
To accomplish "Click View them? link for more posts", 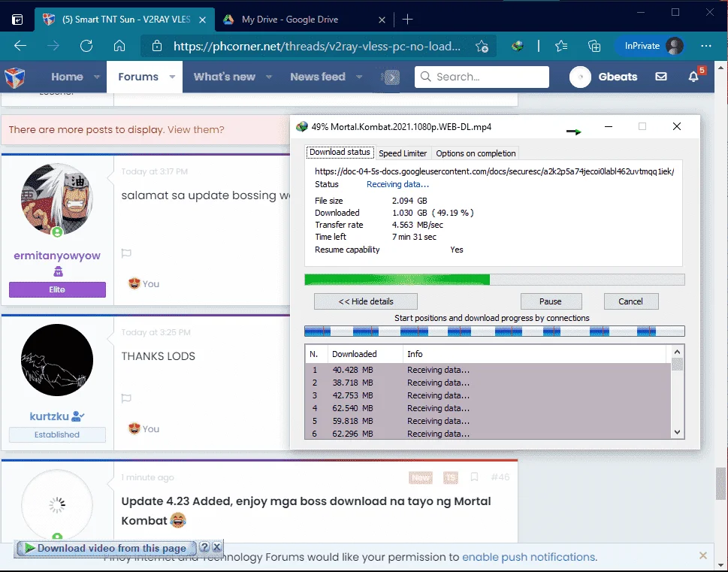I will click(195, 129).
